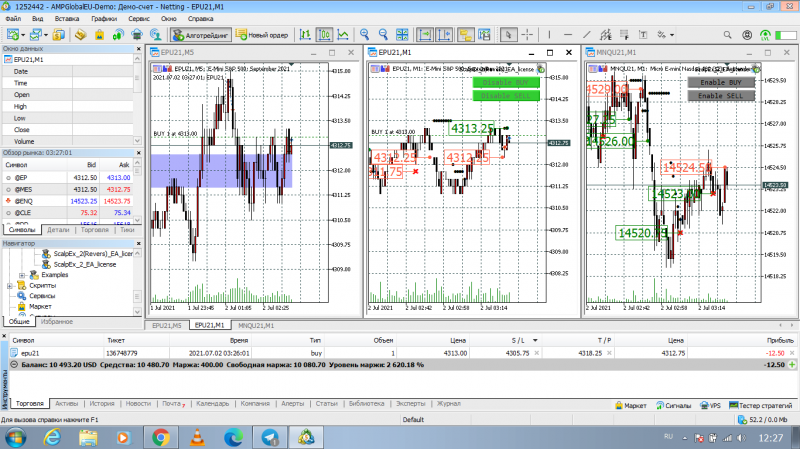Switch to candlestick chart type icon
The height and width of the screenshot is (449, 800).
(x=324, y=35)
